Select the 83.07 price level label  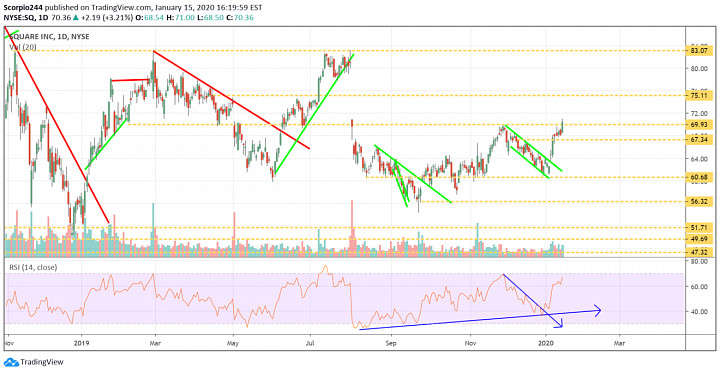pyautogui.click(x=699, y=51)
